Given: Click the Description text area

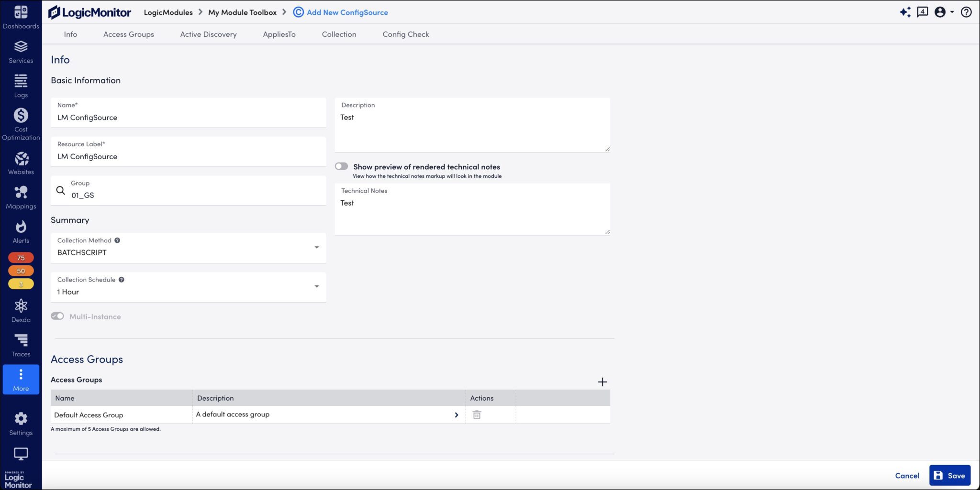Looking at the screenshot, I should click(x=472, y=125).
